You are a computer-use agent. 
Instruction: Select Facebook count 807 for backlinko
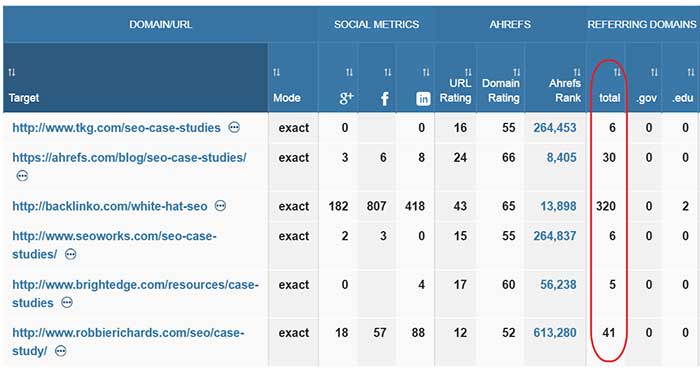[376, 206]
